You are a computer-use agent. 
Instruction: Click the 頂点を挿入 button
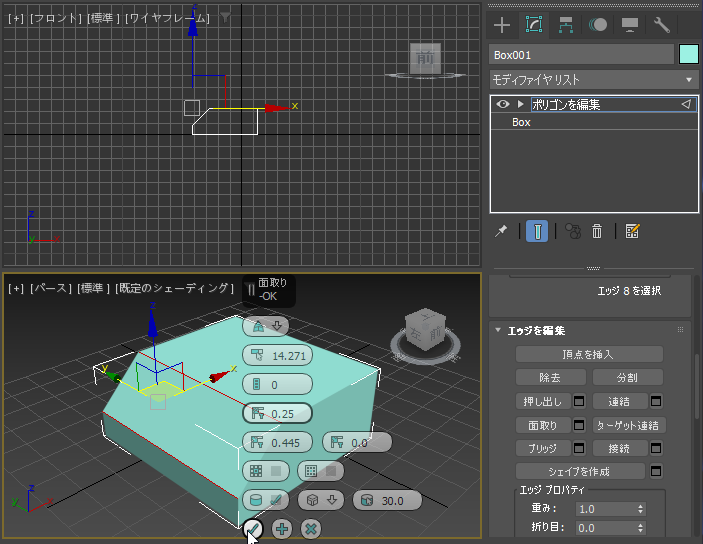pos(589,354)
